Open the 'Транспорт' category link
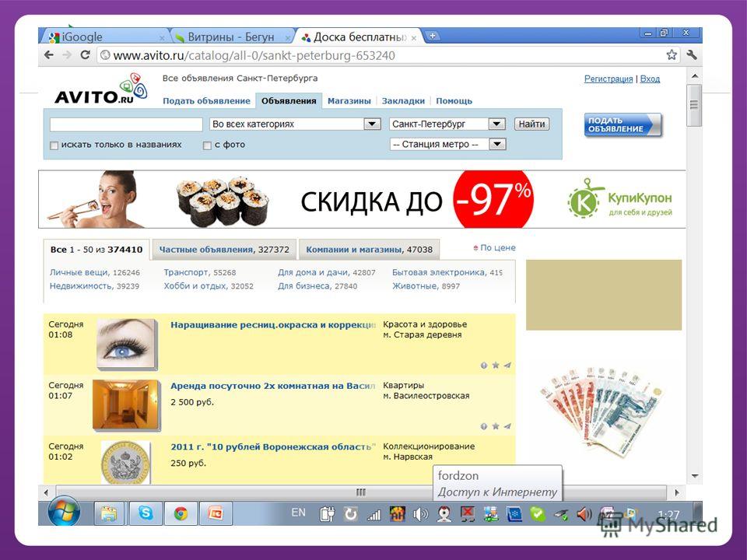This screenshot has height=560, width=747. (x=186, y=272)
